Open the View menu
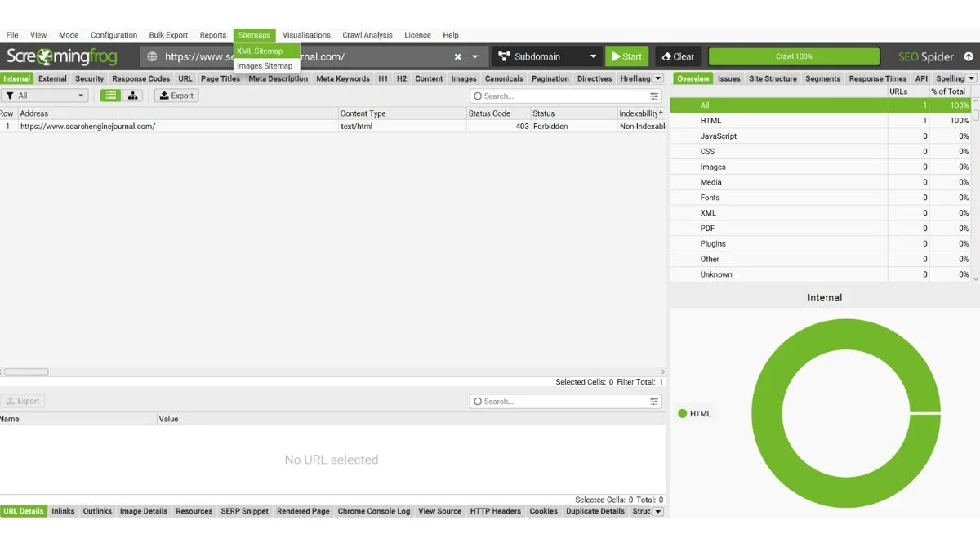 click(x=38, y=35)
